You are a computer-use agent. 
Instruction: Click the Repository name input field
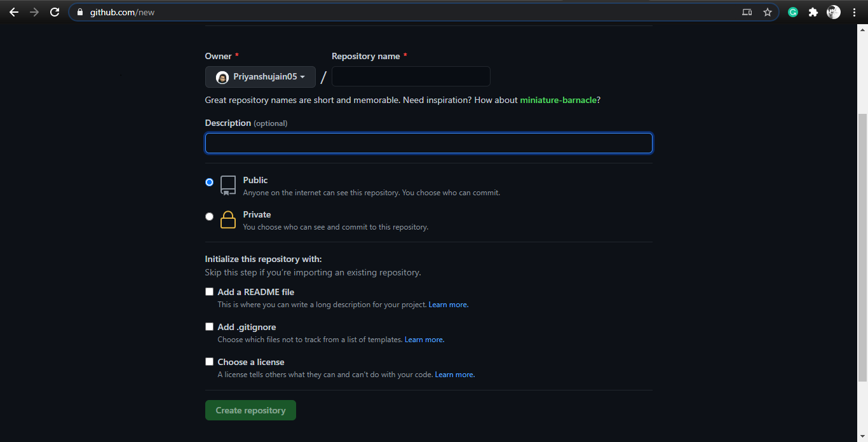pyautogui.click(x=411, y=76)
